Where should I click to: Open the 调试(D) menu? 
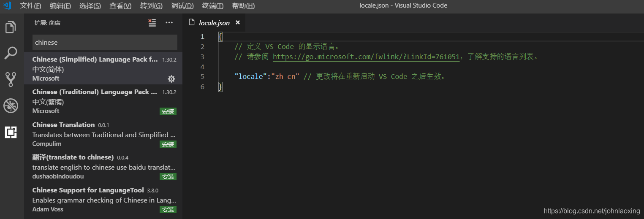[x=182, y=5]
